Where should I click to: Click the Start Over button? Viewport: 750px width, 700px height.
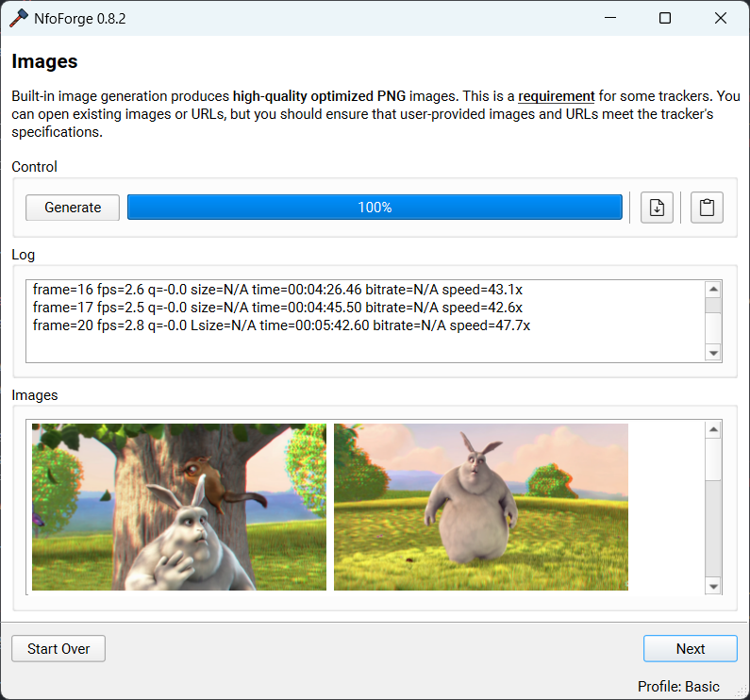pos(58,648)
